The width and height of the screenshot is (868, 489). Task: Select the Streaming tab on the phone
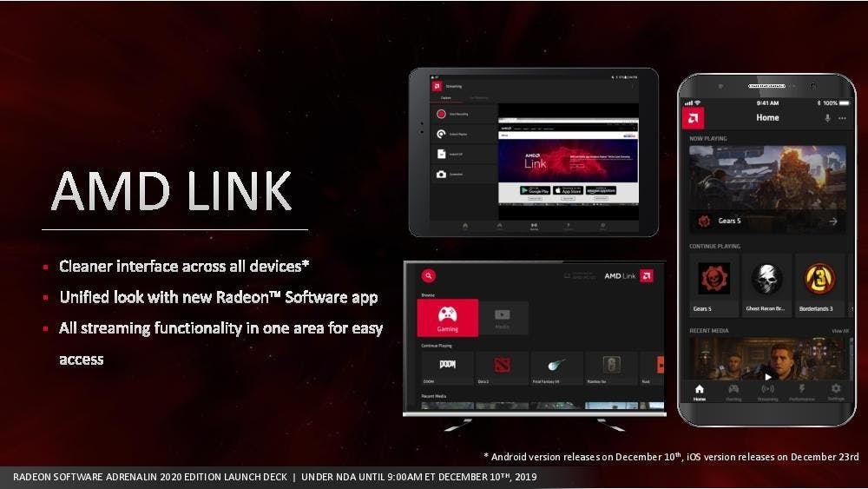[x=768, y=392]
